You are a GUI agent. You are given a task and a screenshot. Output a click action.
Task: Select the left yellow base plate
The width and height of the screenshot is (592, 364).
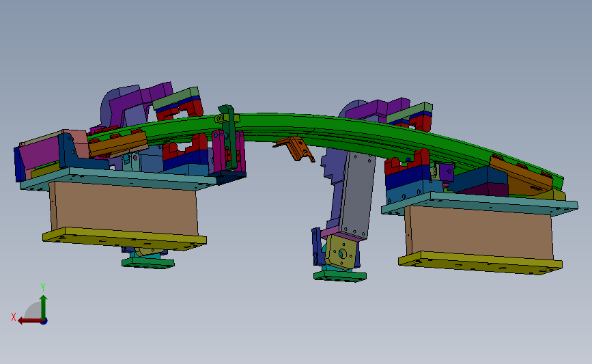coord(124,238)
